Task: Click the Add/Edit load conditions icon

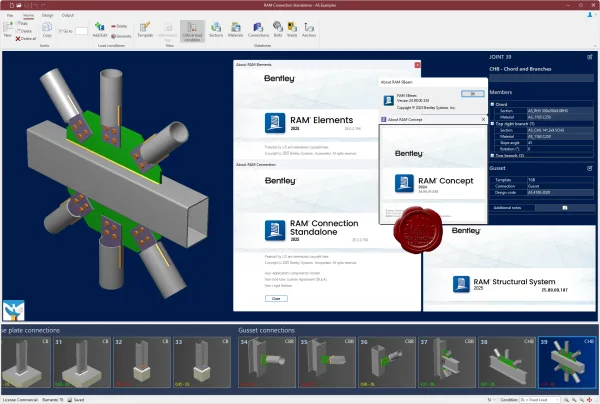Action: click(x=100, y=27)
